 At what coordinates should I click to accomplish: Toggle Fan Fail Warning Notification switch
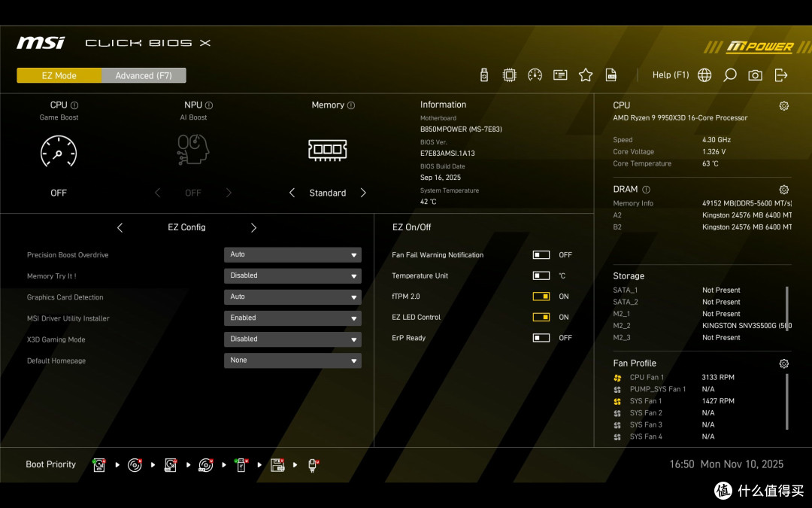coord(541,255)
